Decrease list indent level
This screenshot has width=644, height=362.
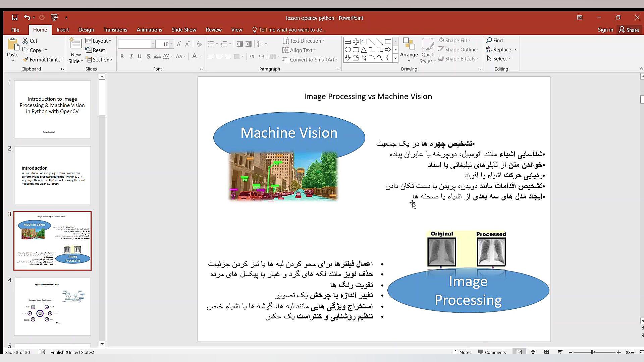pyautogui.click(x=239, y=44)
